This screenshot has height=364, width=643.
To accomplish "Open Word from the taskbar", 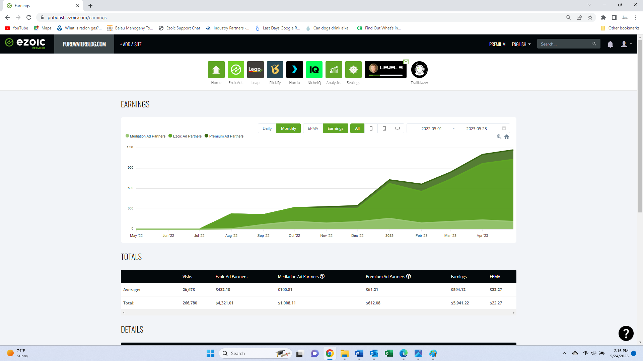I will [x=359, y=354].
